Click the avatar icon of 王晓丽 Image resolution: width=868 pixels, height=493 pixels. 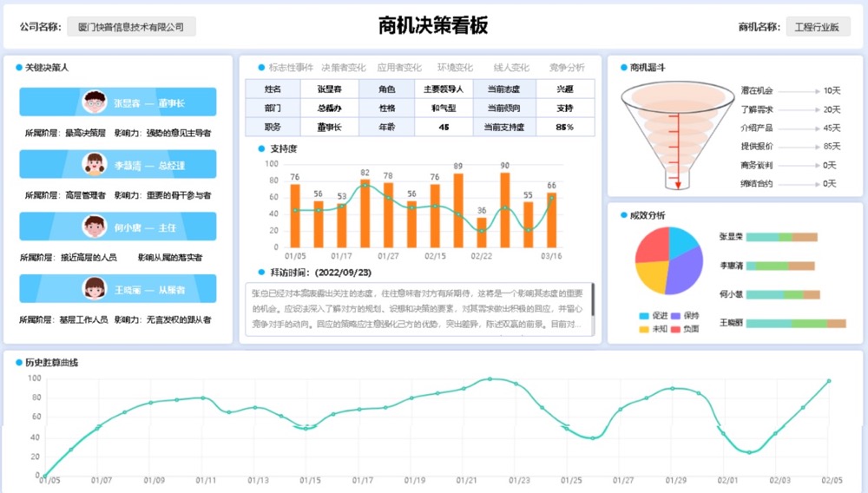point(95,289)
